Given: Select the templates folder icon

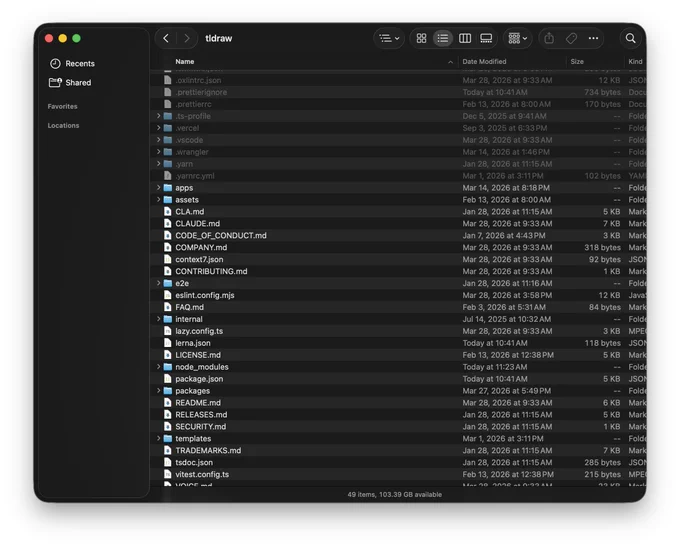Looking at the screenshot, I should click(168, 439).
